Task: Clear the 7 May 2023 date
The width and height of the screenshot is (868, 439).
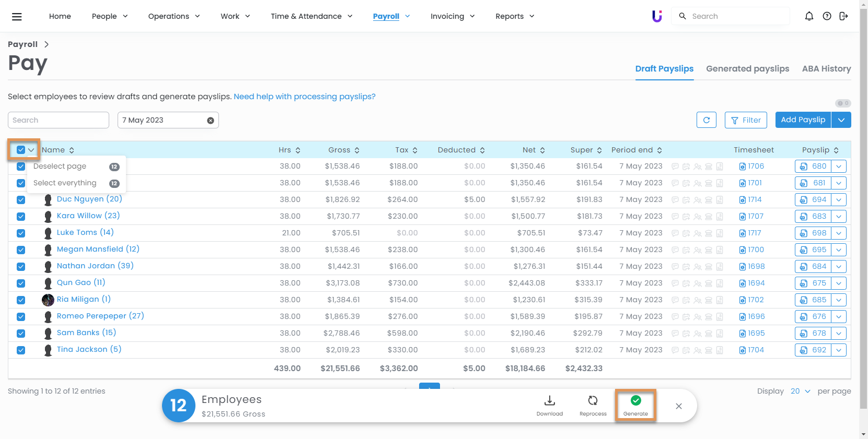Action: 211,121
